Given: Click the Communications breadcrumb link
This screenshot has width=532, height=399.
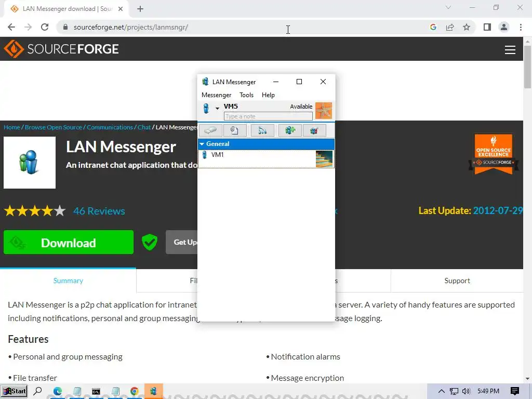Looking at the screenshot, I should pyautogui.click(x=110, y=127).
